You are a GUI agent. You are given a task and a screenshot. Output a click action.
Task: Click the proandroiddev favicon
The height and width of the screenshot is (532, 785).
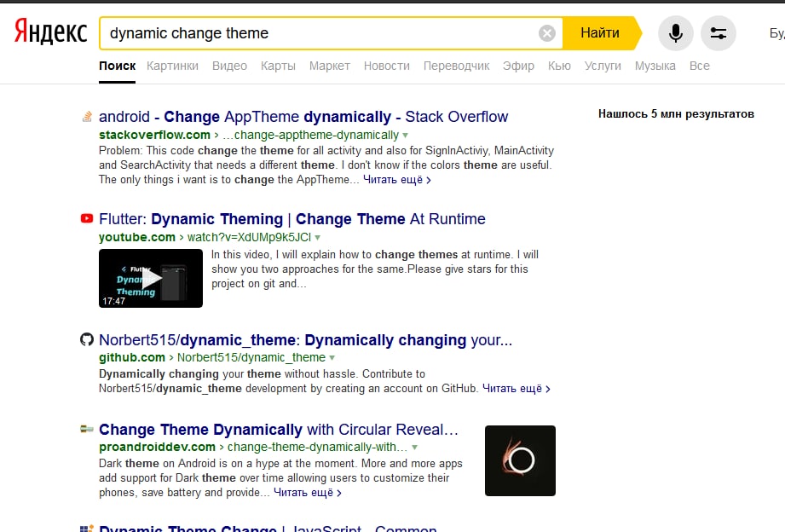(x=87, y=429)
